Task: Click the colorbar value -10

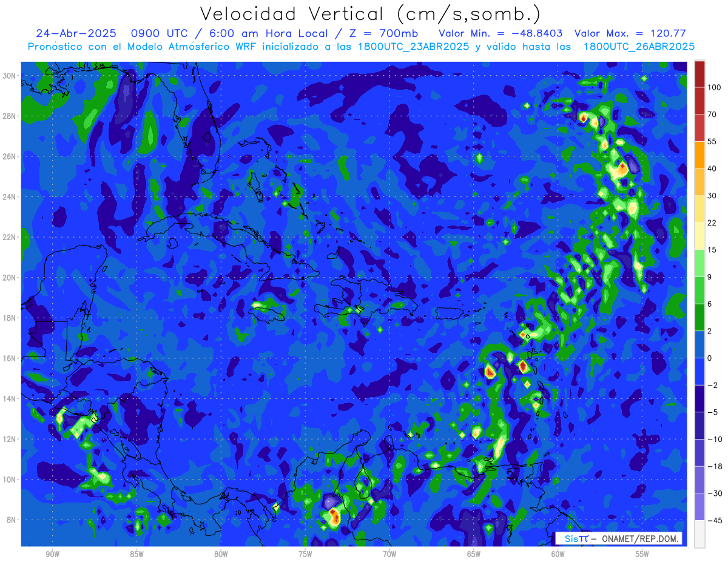Action: coord(714,439)
